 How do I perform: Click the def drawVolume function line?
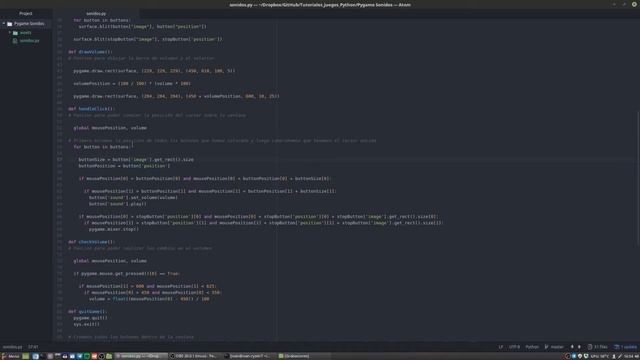pyautogui.click(x=90, y=52)
